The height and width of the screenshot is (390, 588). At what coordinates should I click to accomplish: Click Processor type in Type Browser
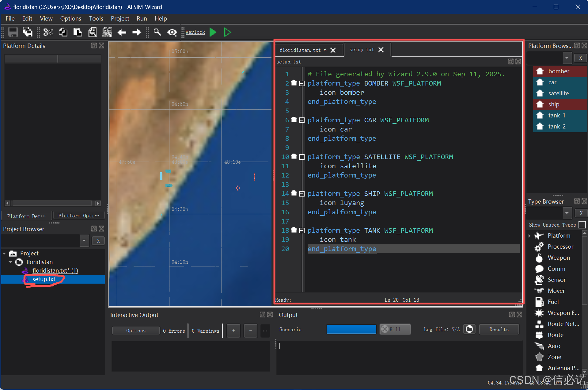click(x=560, y=247)
